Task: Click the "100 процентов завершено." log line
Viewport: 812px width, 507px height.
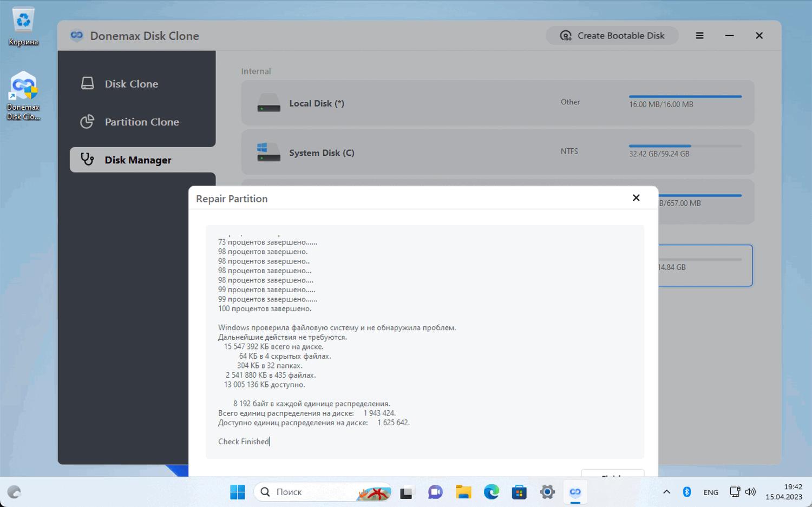Action: 265,308
